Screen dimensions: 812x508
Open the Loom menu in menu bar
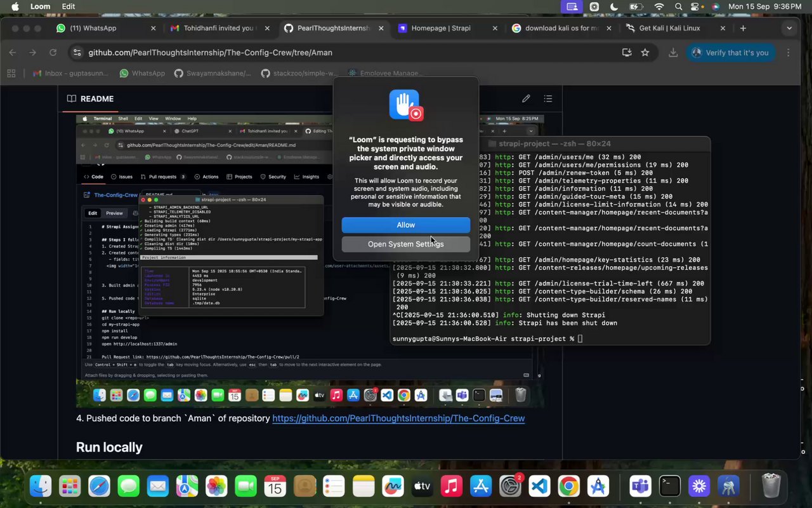coord(40,6)
